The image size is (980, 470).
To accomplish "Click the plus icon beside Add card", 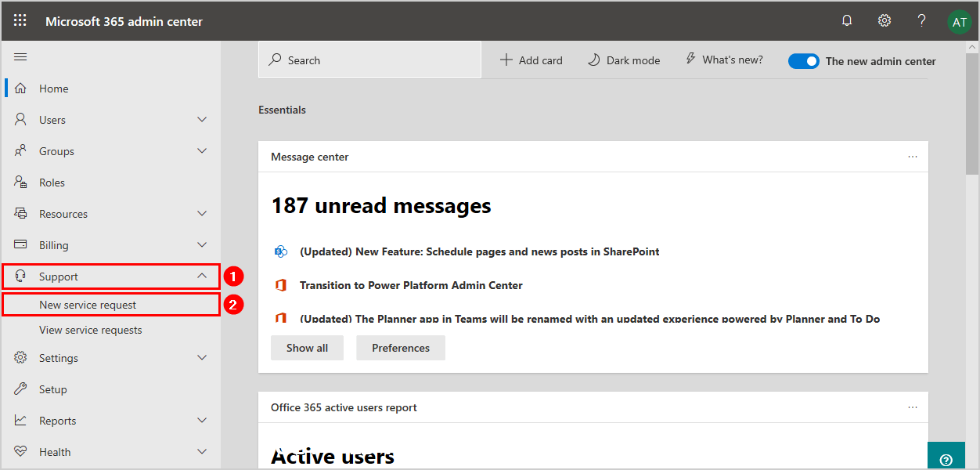I will [x=506, y=60].
